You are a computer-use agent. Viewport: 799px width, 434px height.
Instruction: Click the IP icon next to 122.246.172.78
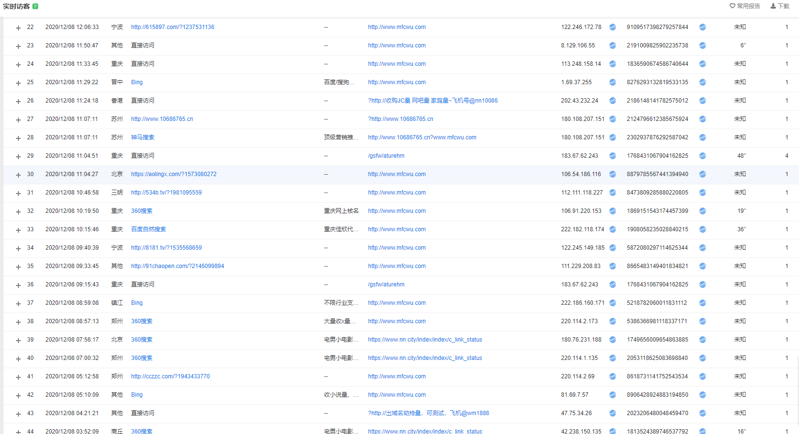pos(613,27)
